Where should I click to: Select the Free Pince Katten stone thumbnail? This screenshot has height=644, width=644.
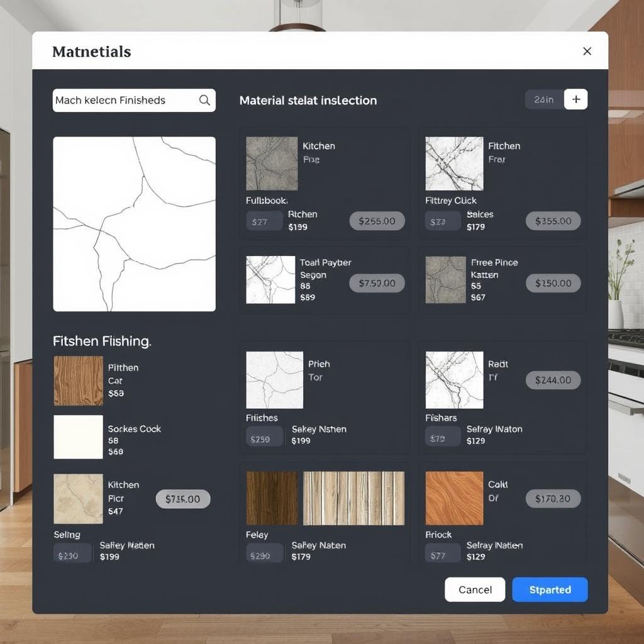446,280
